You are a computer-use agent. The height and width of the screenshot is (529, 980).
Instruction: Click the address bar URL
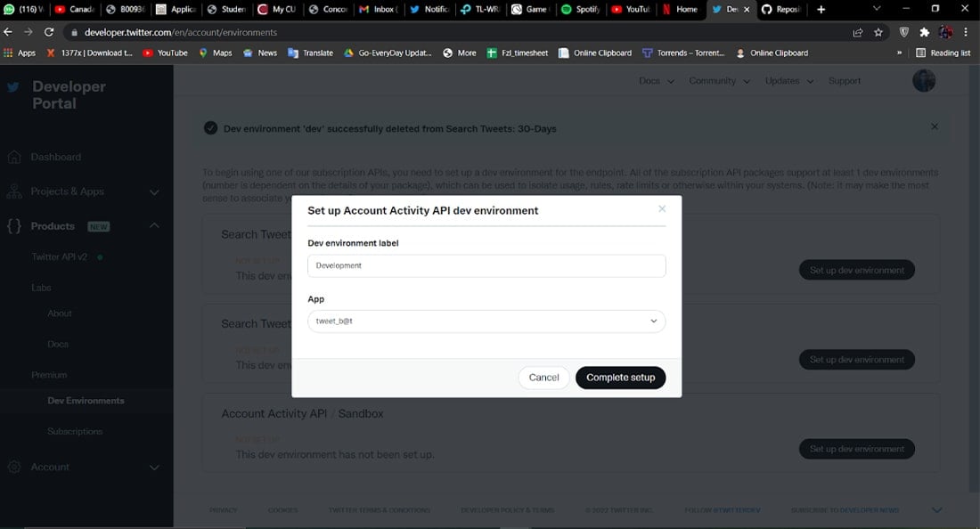(181, 32)
